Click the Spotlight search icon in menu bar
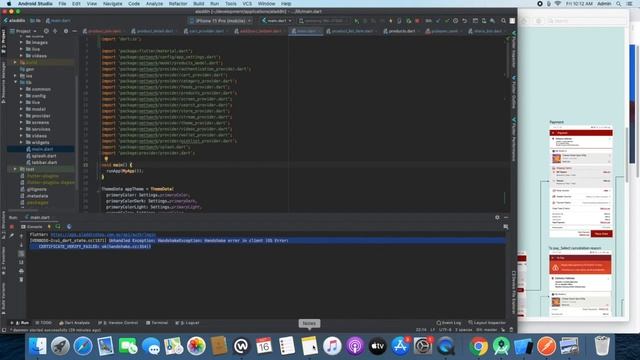 click(x=619, y=4)
